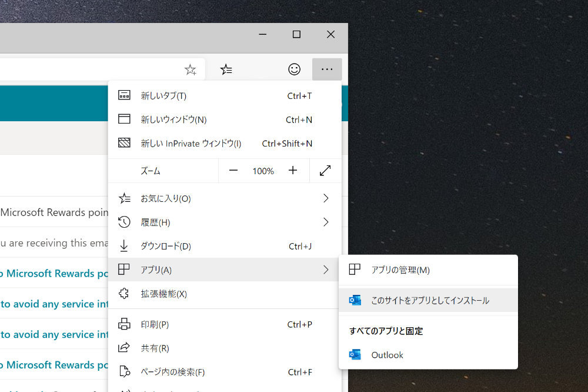Viewport: 588px width, 392px height.
Task: Click the add to favorites star icon
Action: (x=191, y=69)
